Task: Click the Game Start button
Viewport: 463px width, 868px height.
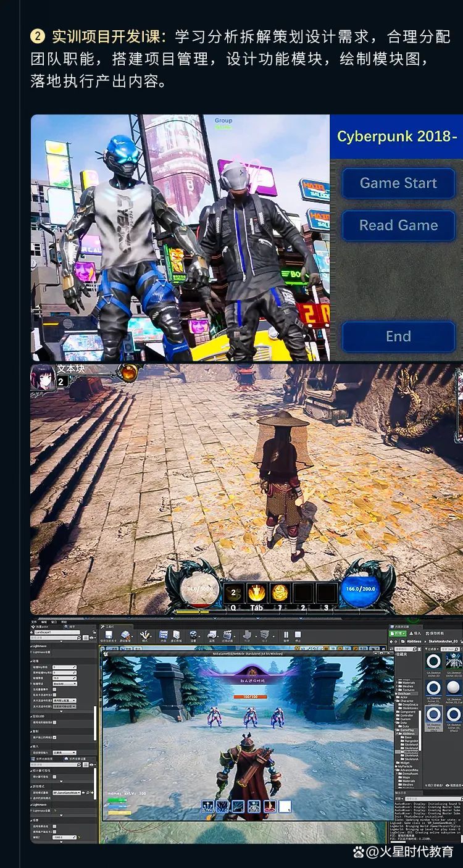Action: pos(398,183)
